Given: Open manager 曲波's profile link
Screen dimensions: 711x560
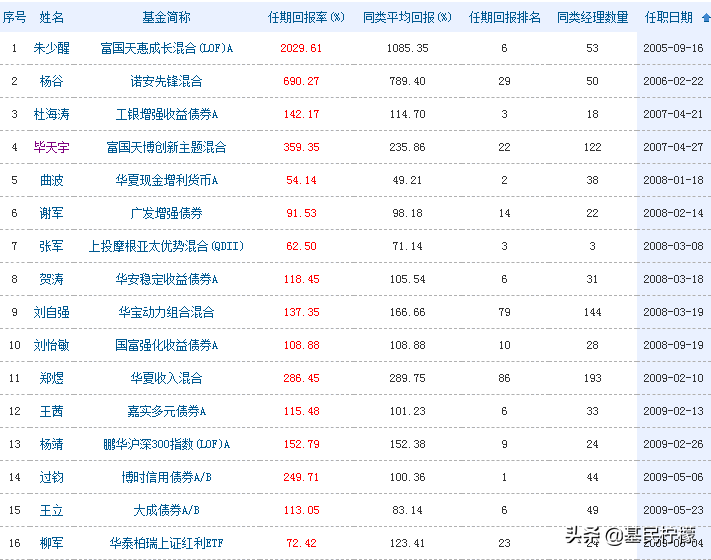Looking at the screenshot, I should pos(51,180).
